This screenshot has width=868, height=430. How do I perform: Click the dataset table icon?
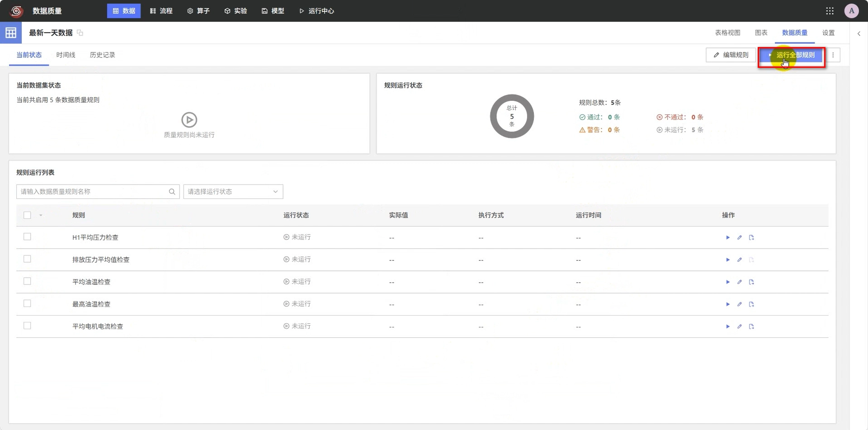pos(11,33)
